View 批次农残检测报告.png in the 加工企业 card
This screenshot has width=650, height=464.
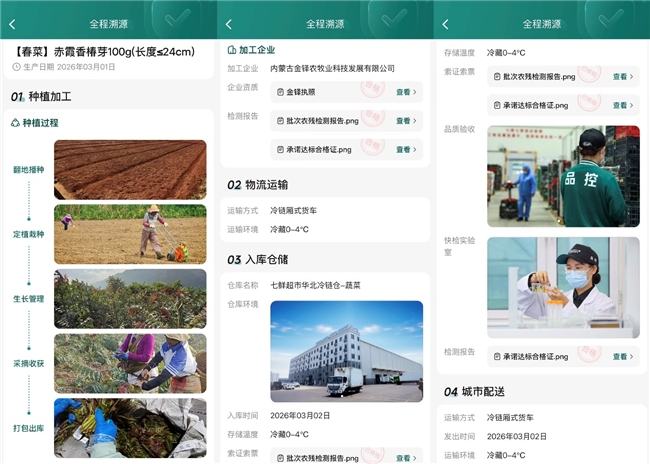tap(406, 121)
